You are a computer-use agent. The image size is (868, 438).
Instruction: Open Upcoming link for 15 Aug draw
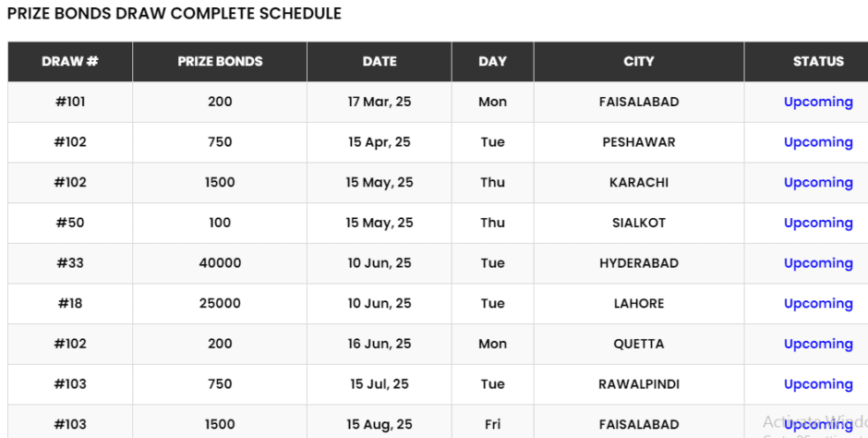coord(817,424)
